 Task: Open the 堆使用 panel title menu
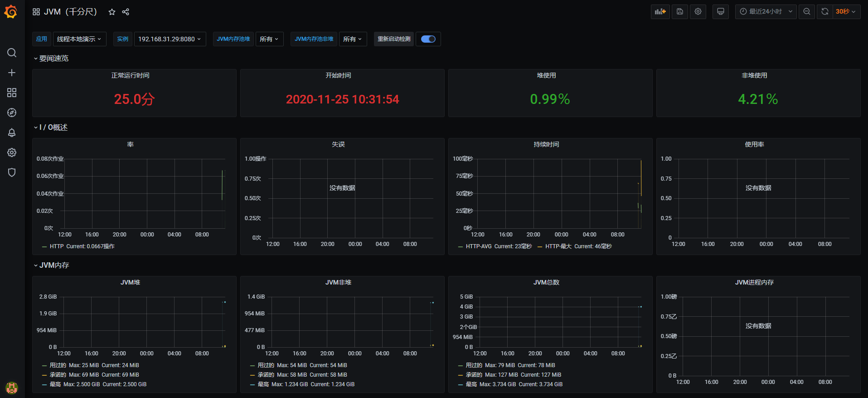pyautogui.click(x=547, y=75)
